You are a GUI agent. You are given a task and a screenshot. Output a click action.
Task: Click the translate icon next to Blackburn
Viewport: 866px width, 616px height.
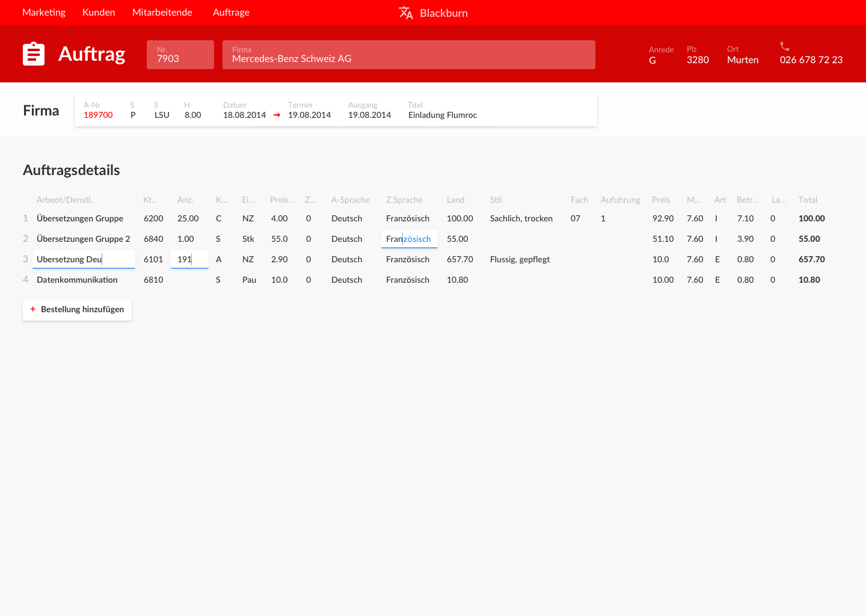tap(406, 13)
